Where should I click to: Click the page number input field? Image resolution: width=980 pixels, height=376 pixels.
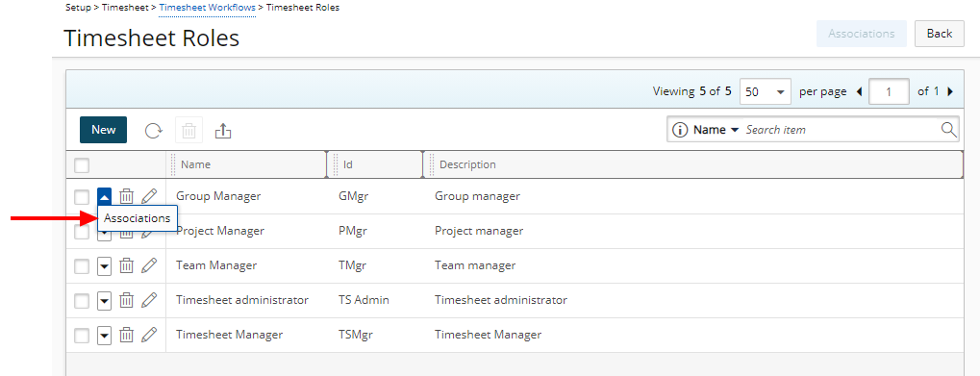(889, 91)
